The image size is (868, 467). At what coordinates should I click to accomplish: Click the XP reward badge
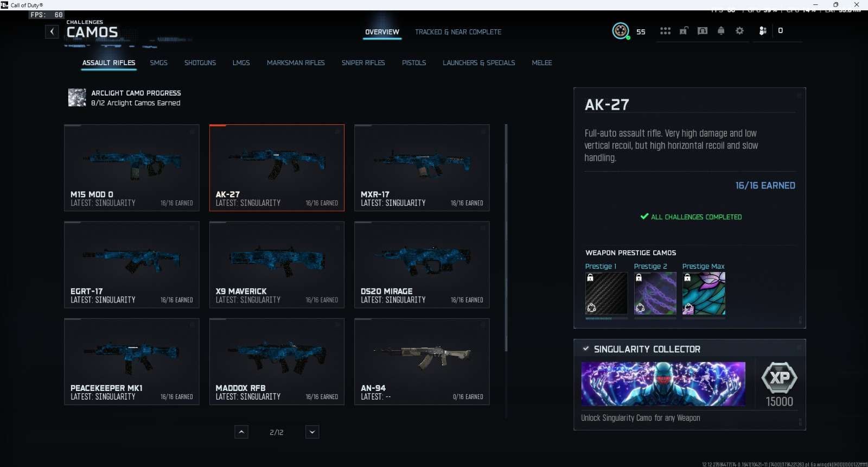780,377
